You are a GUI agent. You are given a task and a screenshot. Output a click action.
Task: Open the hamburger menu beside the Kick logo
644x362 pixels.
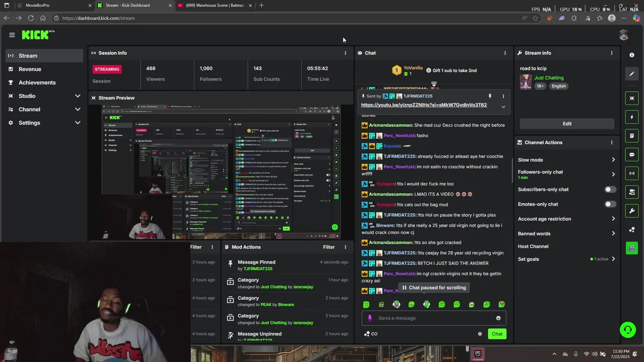(12, 35)
